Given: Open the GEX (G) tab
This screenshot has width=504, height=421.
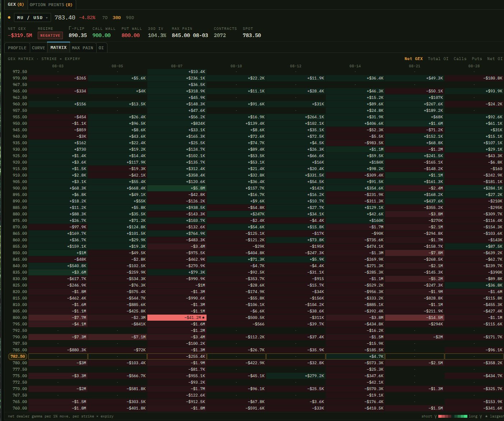Looking at the screenshot, I should (x=16, y=5).
